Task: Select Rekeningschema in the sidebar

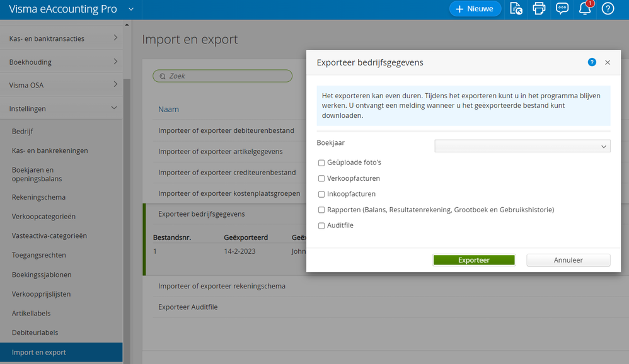Action: pyautogui.click(x=38, y=197)
